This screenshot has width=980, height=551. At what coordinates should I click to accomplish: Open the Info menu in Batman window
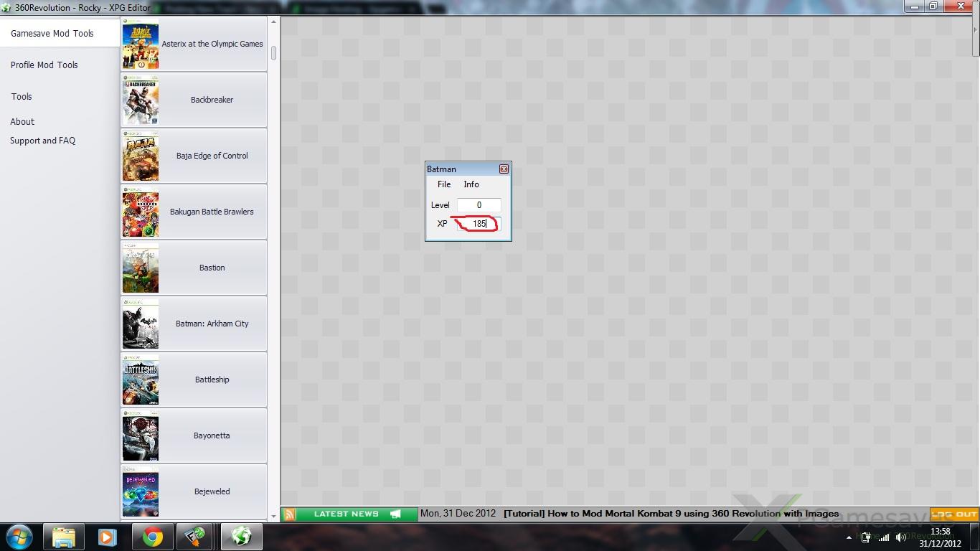[471, 184]
